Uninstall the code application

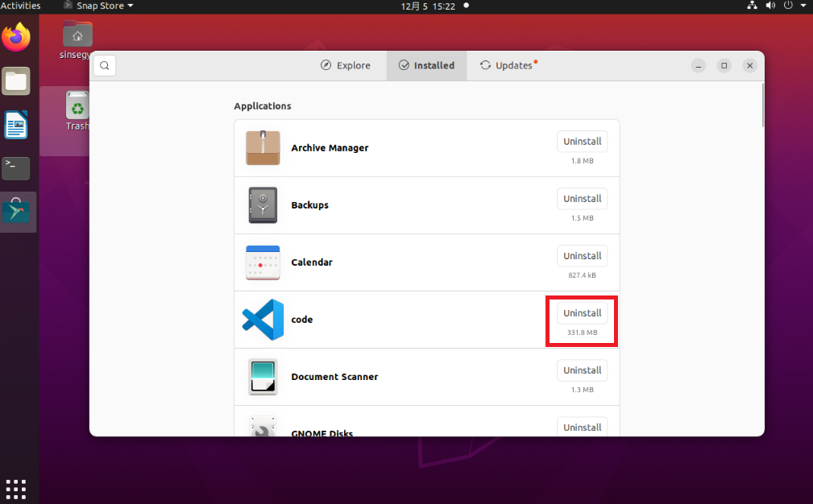coord(583,313)
